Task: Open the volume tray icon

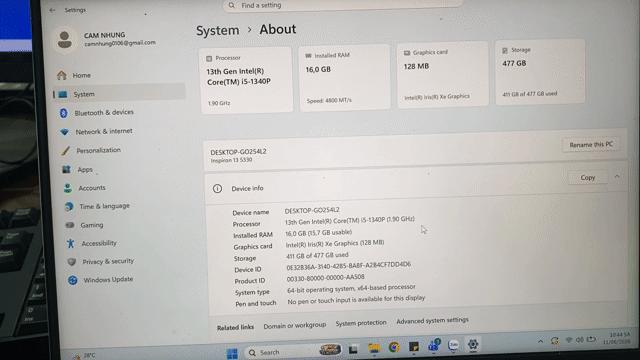Action: (579, 340)
